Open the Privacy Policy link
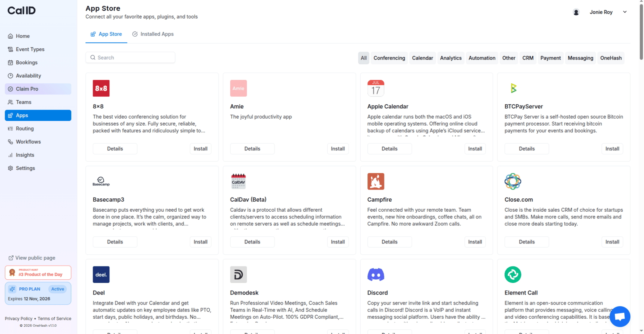644x334 pixels. [x=19, y=319]
